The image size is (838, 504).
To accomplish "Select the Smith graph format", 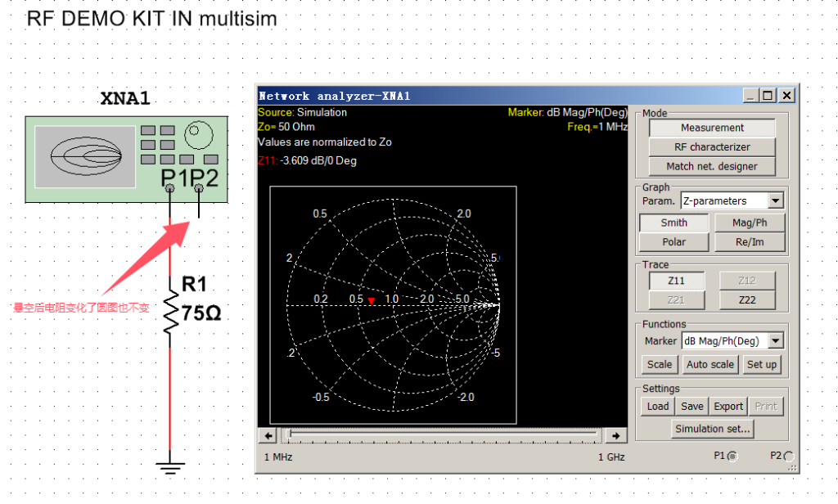I will (x=674, y=223).
